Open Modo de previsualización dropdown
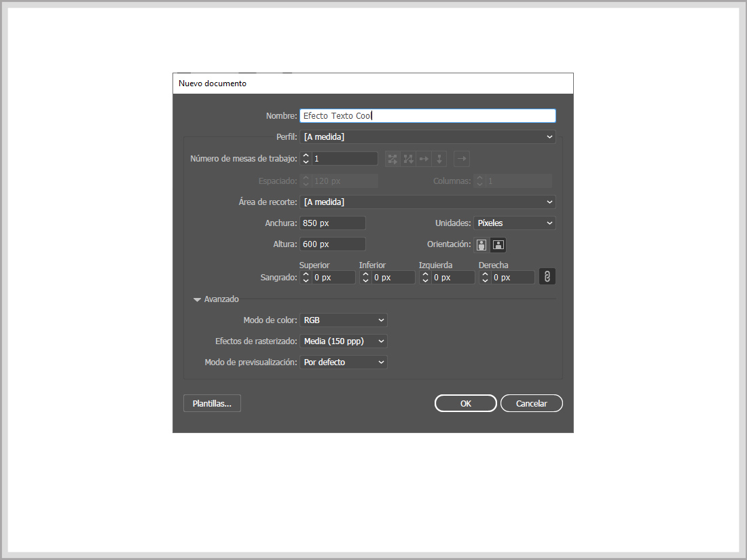The width and height of the screenshot is (747, 560). tap(343, 362)
